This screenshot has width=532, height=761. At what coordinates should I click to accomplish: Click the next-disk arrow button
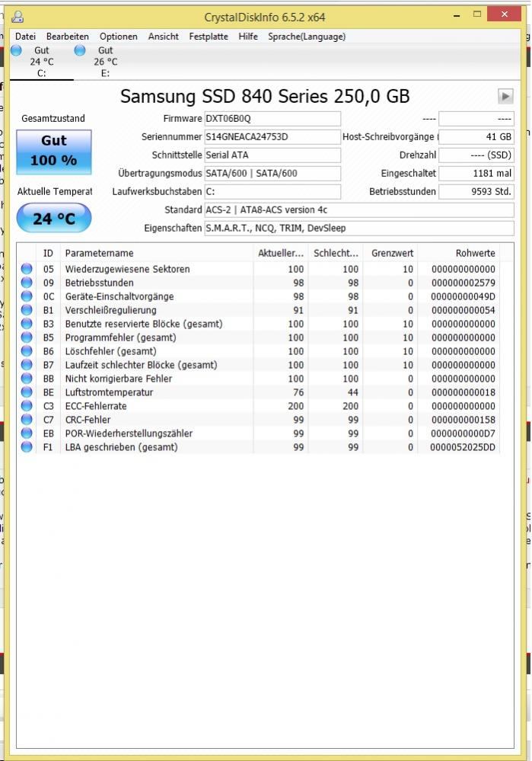(505, 96)
